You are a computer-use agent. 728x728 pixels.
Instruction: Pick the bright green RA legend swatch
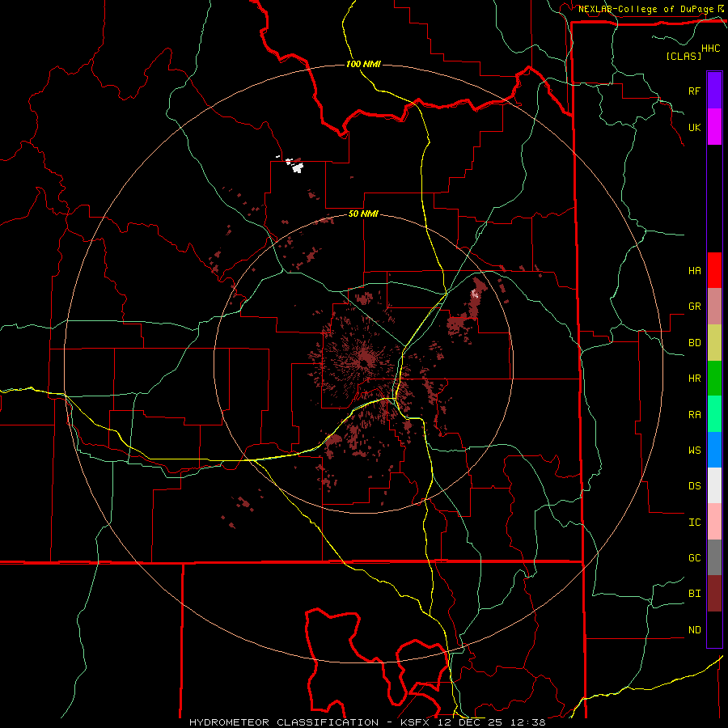click(714, 414)
